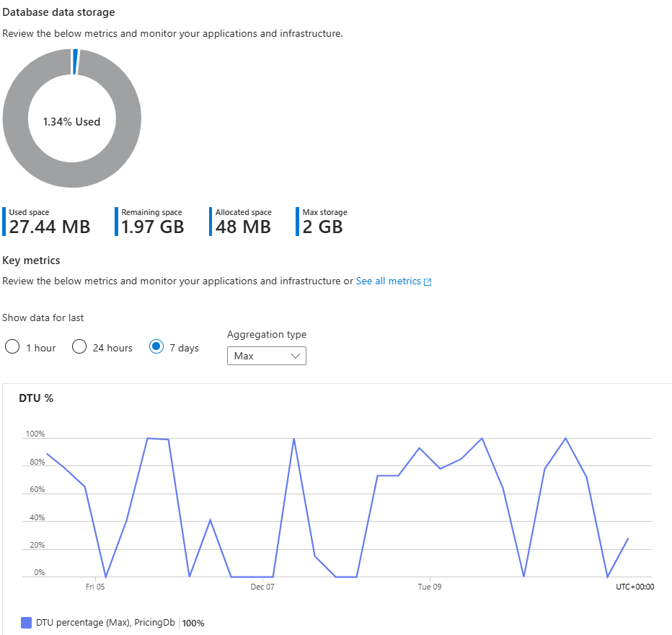Click the Used space 27.44 MB metric
The height and width of the screenshot is (635, 672).
(49, 222)
